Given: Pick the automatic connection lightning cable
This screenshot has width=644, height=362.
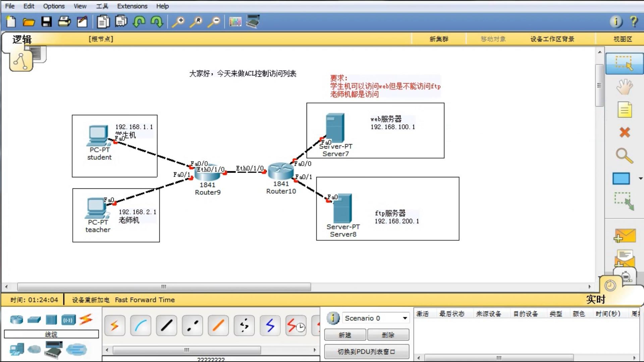Looking at the screenshot, I should [115, 325].
